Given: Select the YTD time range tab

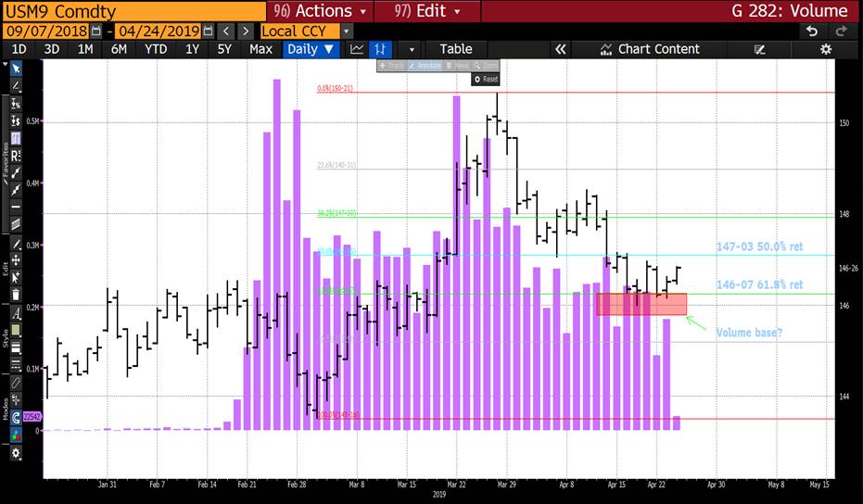Looking at the screenshot, I should click(x=155, y=49).
